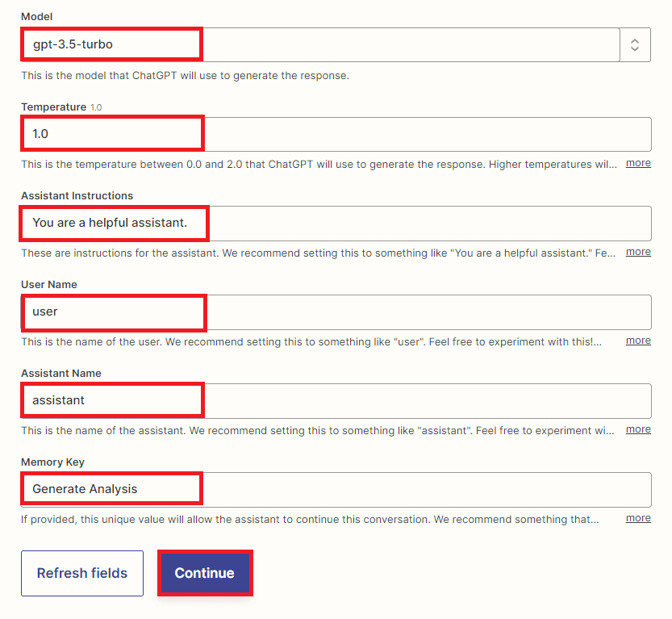Click the Model stepper arrows
The height and width of the screenshot is (619, 672).
[634, 44]
